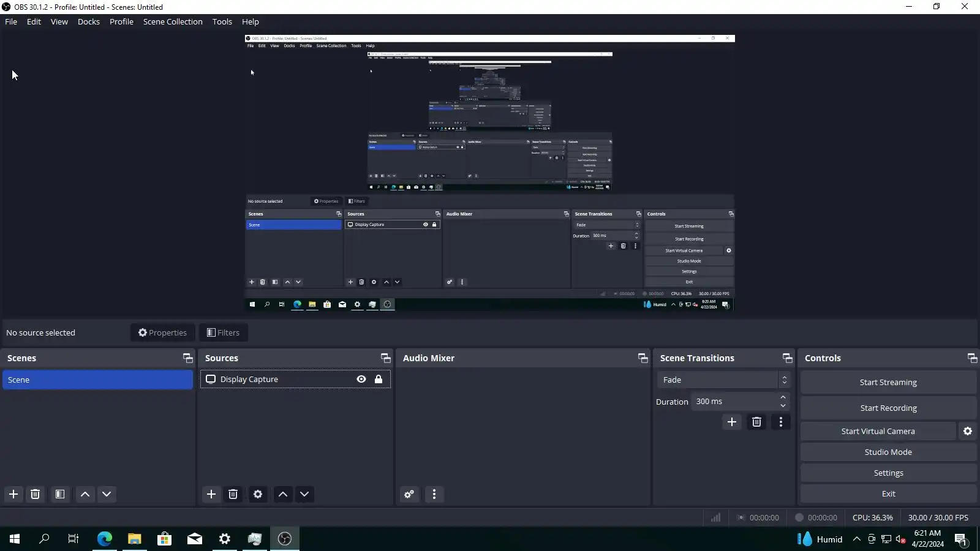Image resolution: width=980 pixels, height=551 pixels.
Task: Open the Fade transition dropdown
Action: point(723,380)
